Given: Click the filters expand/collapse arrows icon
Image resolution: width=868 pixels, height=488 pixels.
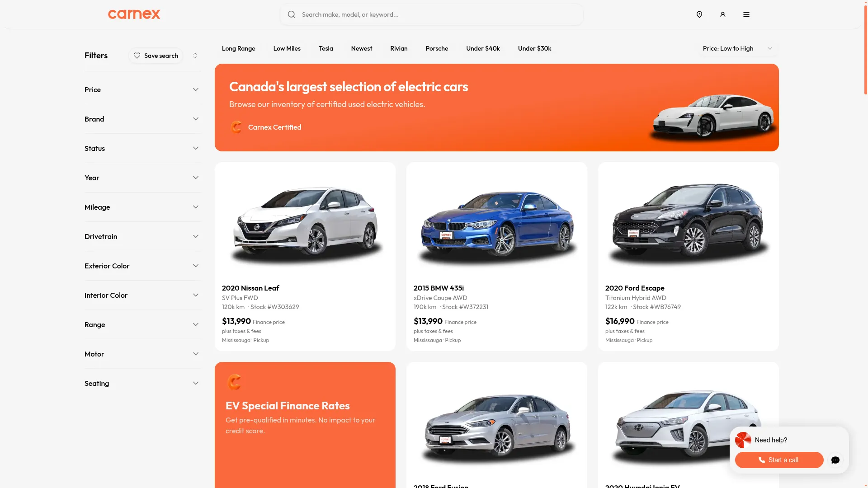Looking at the screenshot, I should pos(195,56).
